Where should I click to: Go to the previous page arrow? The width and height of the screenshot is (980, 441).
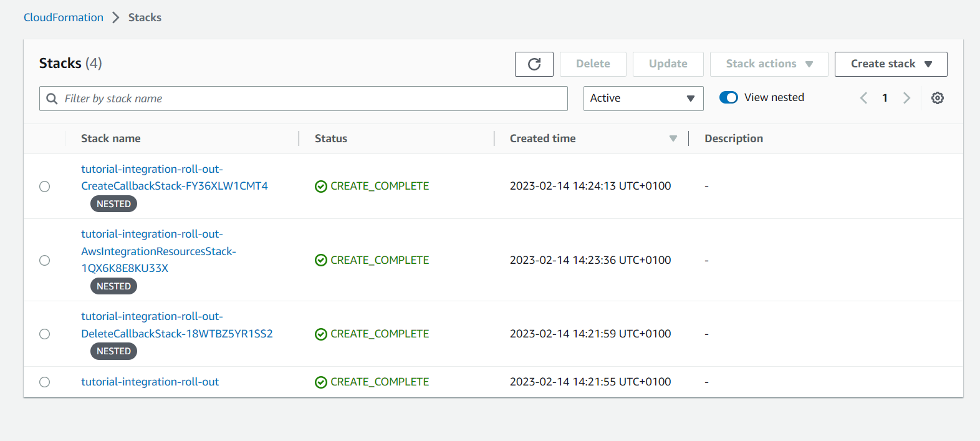863,98
